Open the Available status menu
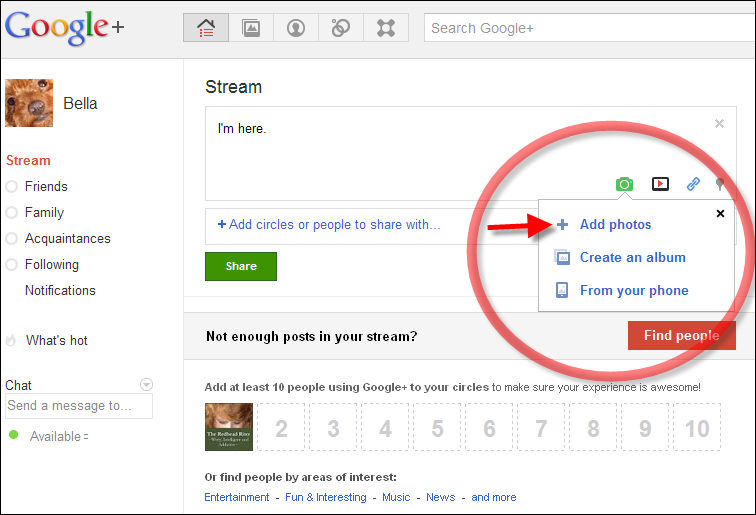 59,436
